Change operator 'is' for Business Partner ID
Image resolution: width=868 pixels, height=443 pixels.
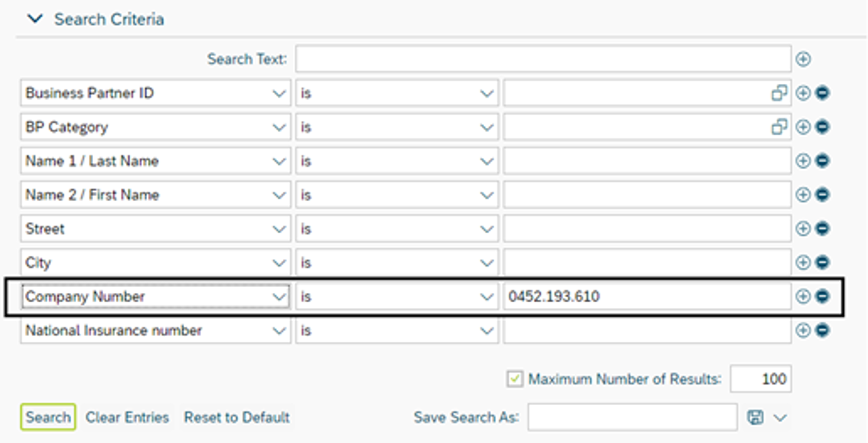click(x=397, y=93)
